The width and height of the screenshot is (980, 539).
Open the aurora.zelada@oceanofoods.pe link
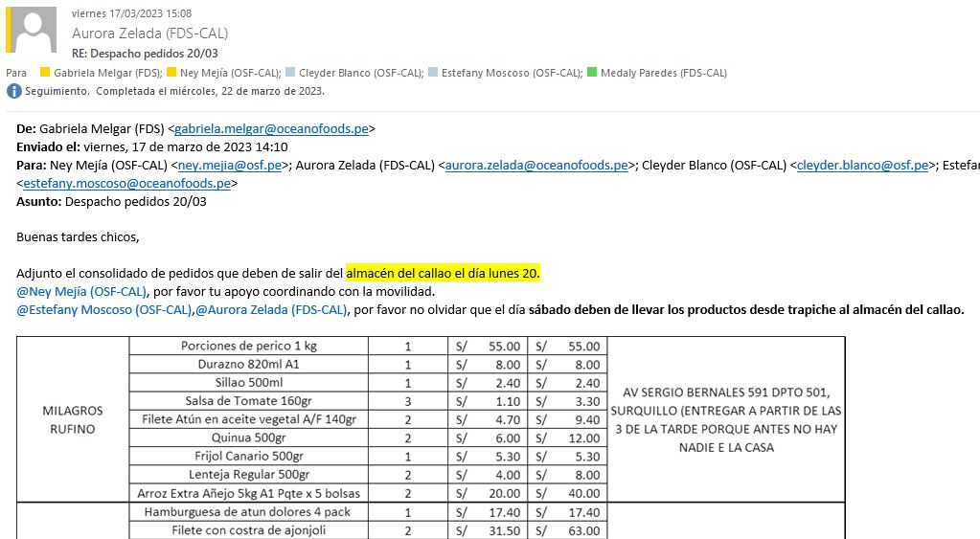(536, 165)
